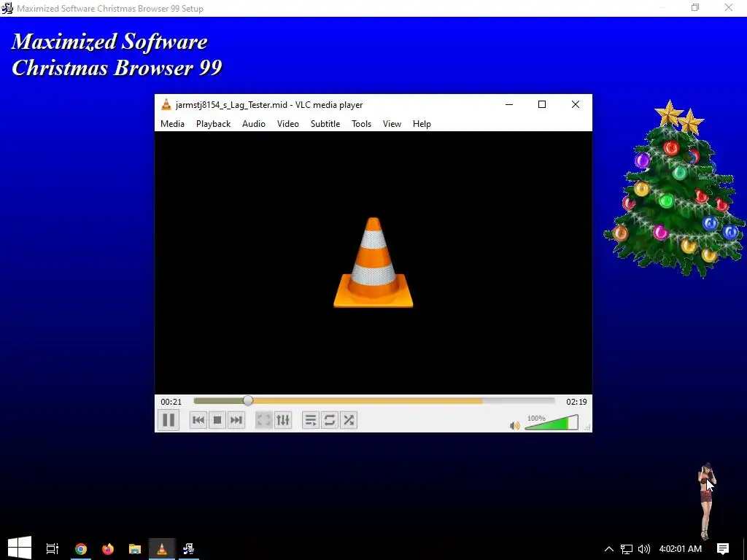The height and width of the screenshot is (560, 747).
Task: Toggle the playlist view
Action: (311, 420)
